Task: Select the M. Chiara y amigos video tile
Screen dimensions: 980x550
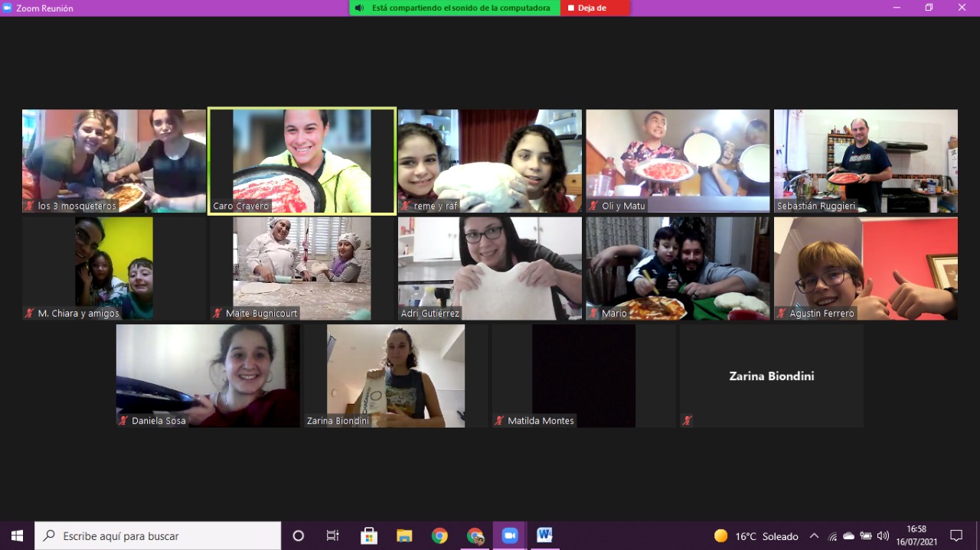Action: coord(114,268)
